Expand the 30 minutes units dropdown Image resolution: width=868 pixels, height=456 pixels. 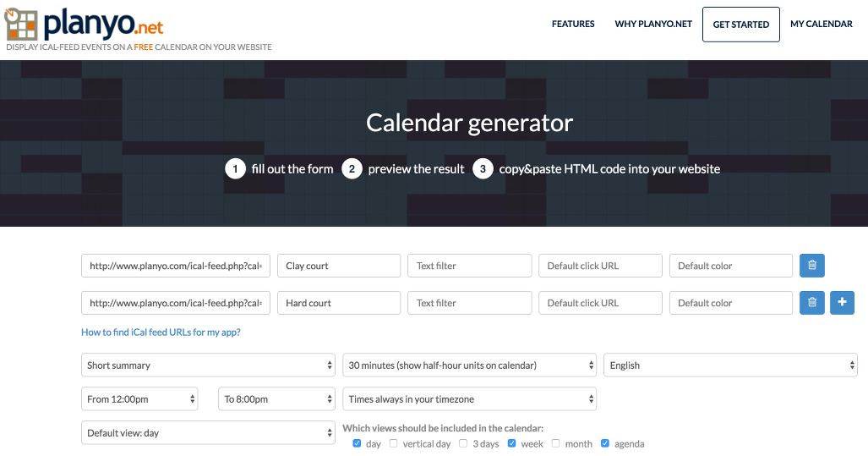[469, 365]
